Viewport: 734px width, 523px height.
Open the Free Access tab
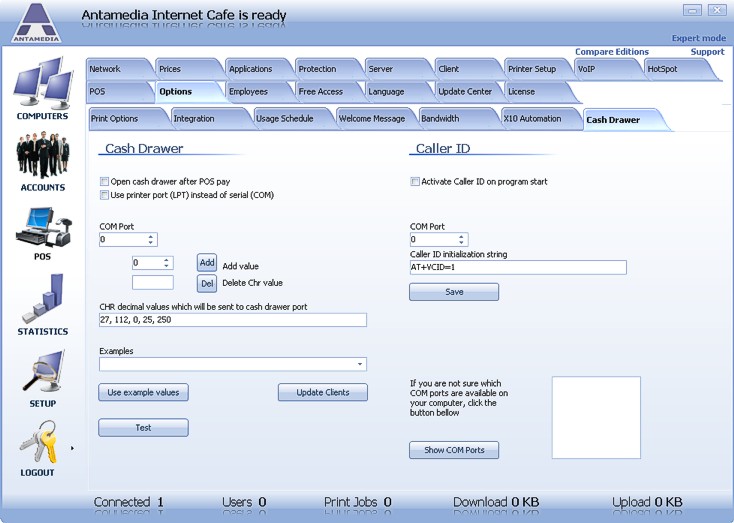coord(328,92)
